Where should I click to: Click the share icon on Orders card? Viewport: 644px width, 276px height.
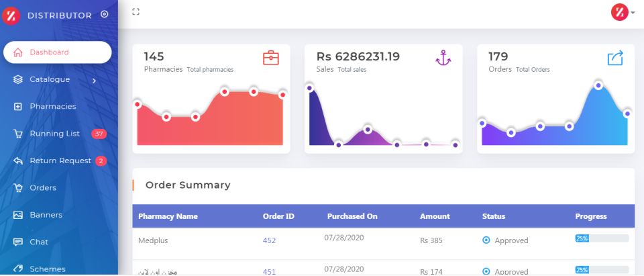click(x=615, y=58)
